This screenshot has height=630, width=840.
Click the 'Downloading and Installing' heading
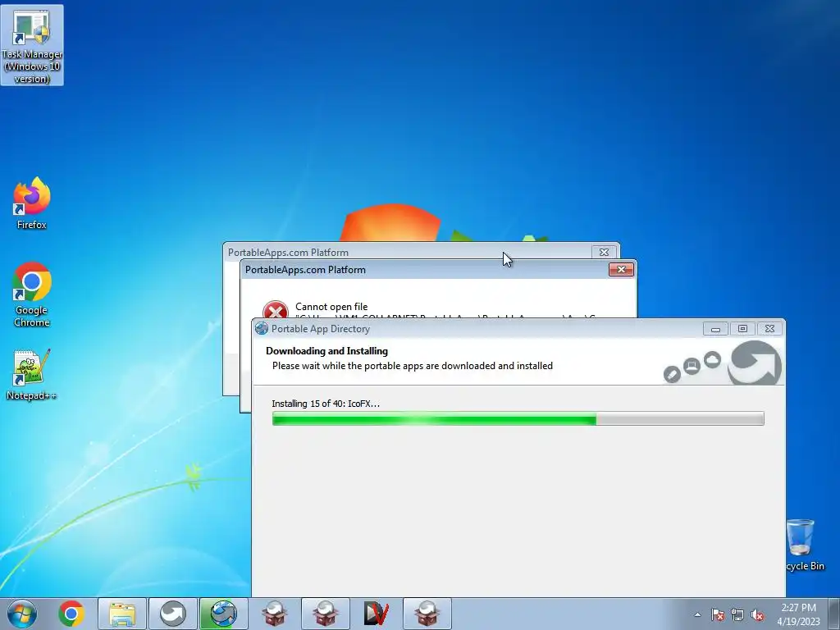pyautogui.click(x=326, y=351)
